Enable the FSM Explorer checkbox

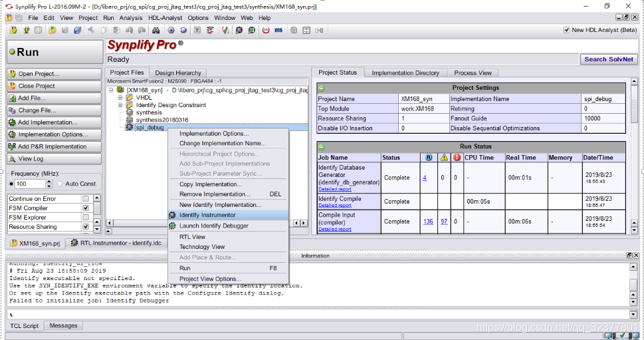[x=86, y=217]
